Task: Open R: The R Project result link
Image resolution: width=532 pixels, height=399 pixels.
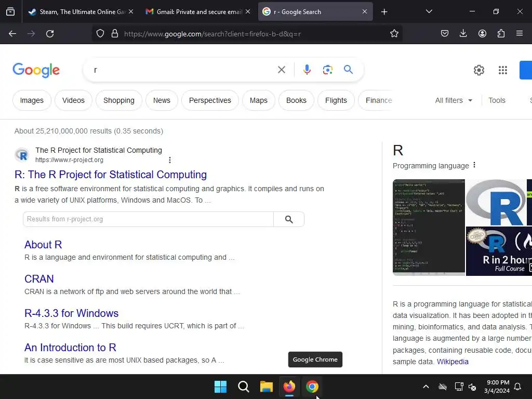Action: click(x=111, y=175)
